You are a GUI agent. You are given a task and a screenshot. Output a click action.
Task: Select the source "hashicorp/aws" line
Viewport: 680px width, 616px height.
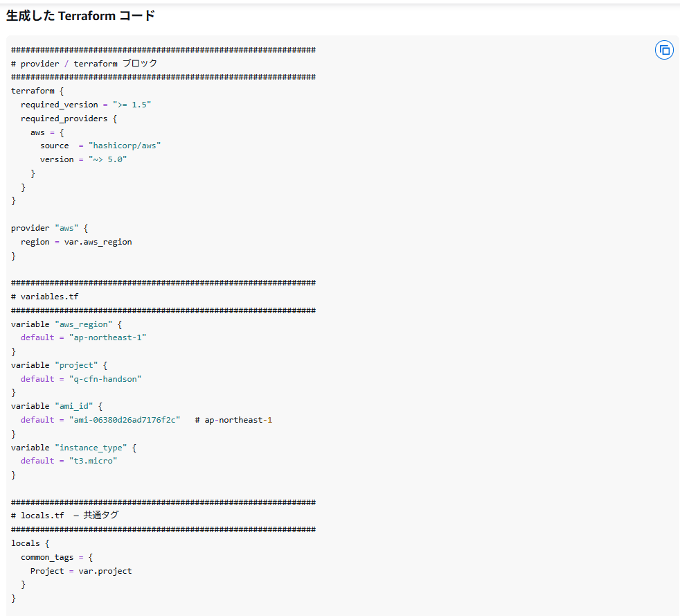coord(100,146)
